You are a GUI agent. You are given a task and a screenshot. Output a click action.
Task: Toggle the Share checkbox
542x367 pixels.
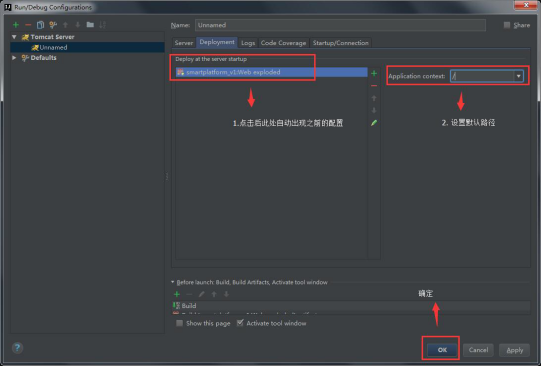pos(507,25)
